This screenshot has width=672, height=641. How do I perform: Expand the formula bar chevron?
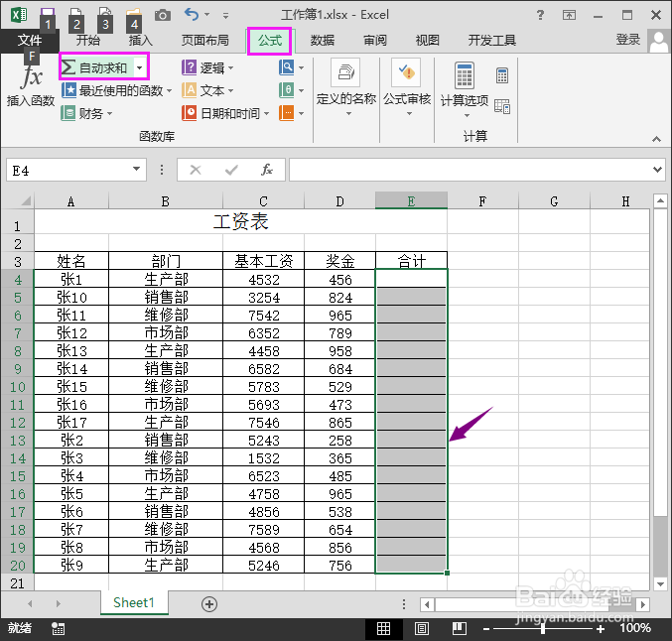[x=657, y=170]
